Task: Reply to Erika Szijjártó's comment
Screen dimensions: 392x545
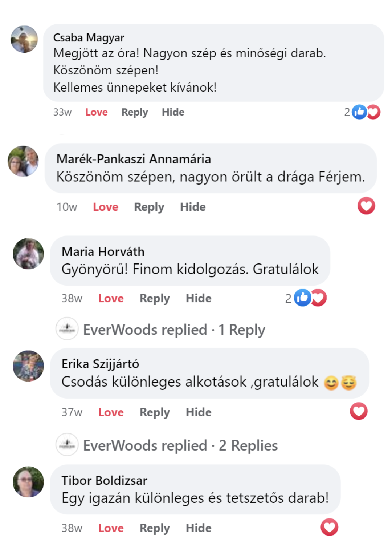Action: click(155, 412)
